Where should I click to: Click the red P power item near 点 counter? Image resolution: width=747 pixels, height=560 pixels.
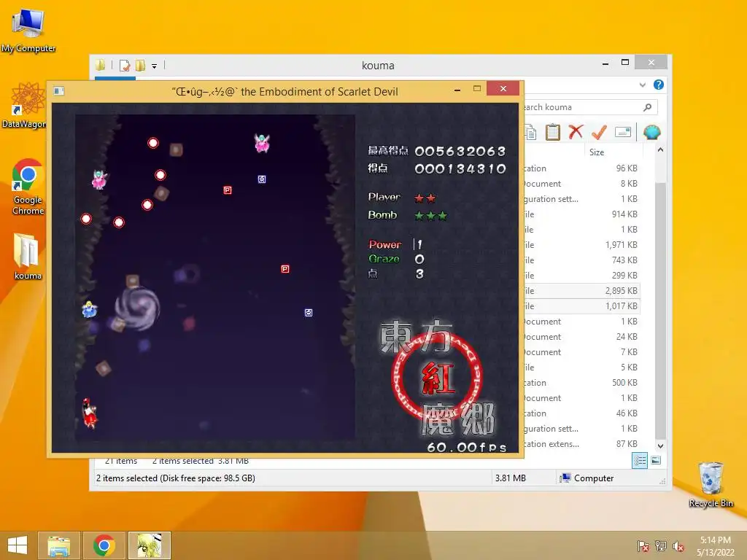click(x=285, y=269)
